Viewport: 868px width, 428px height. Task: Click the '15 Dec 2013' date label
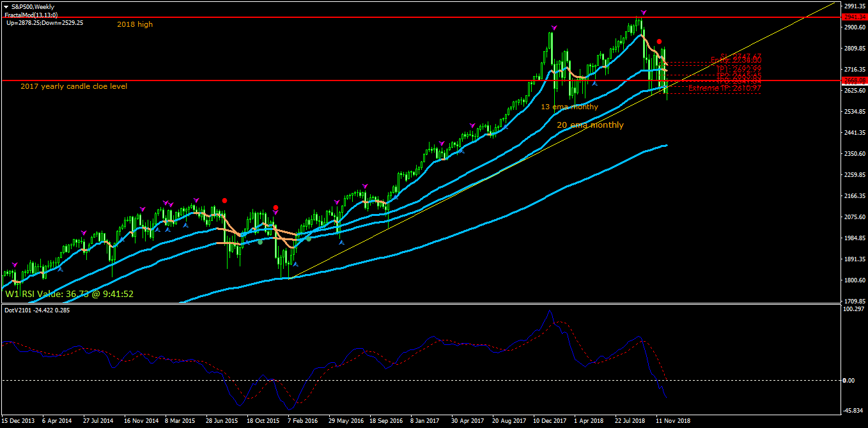[x=19, y=421]
